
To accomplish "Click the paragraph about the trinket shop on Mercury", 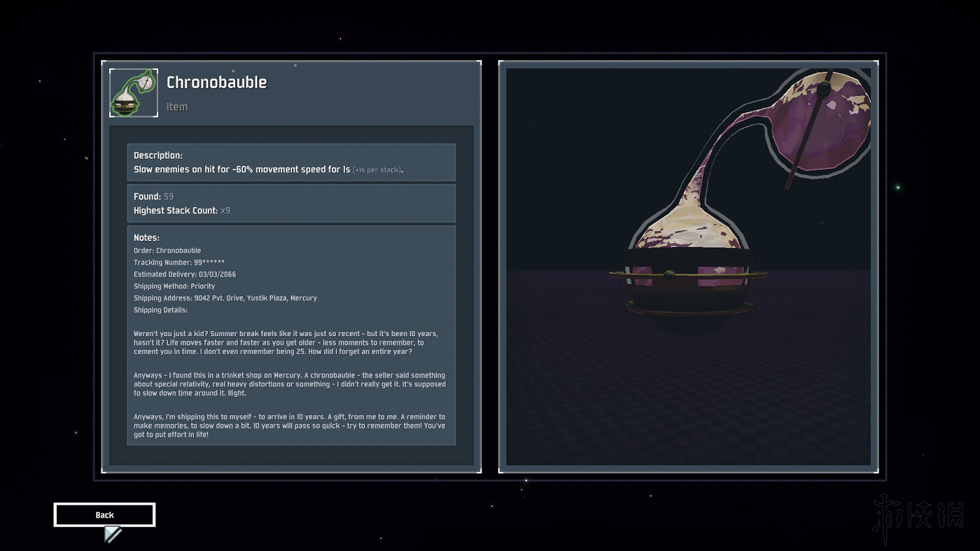I will click(289, 384).
